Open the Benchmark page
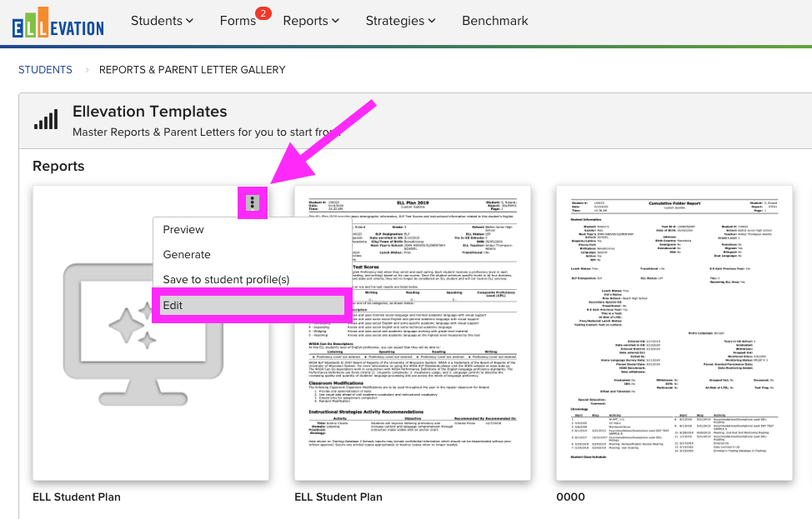This screenshot has height=519, width=812. pyautogui.click(x=495, y=21)
